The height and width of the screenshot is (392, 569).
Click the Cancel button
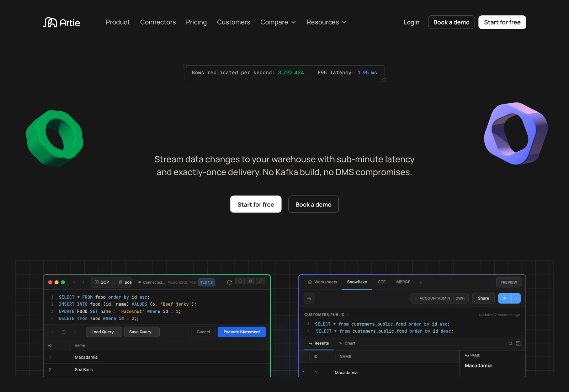[x=203, y=332]
